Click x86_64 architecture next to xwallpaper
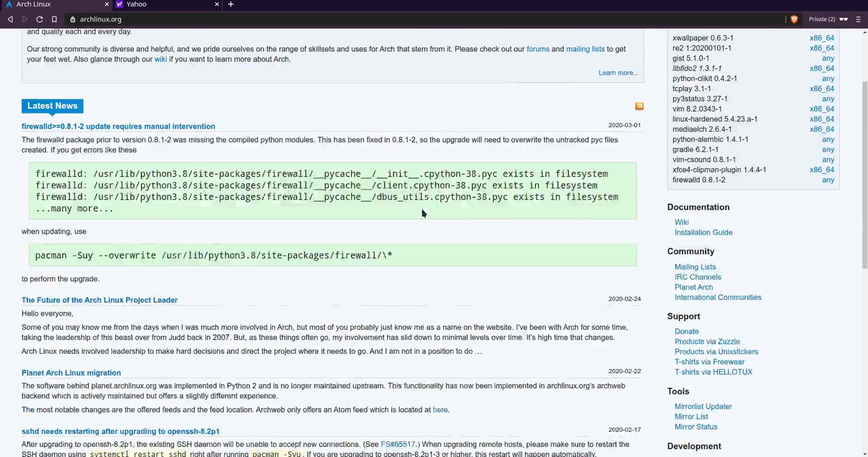The width and height of the screenshot is (868, 457). tap(822, 38)
